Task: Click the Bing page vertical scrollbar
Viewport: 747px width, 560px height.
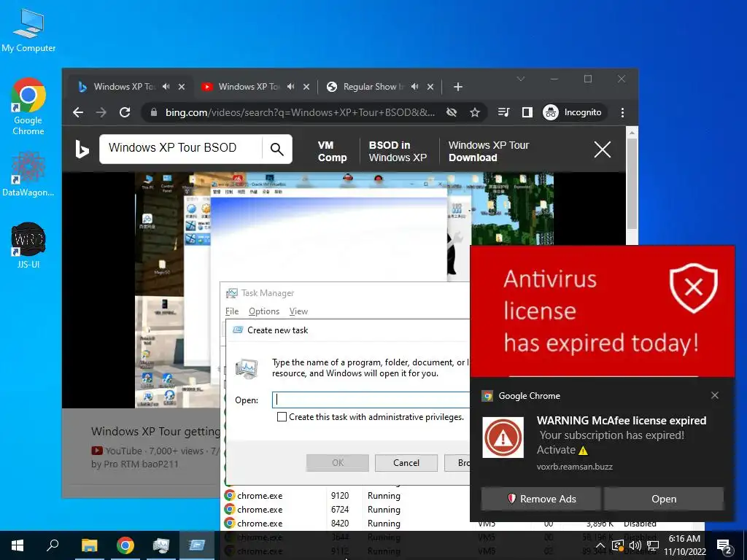Action: (x=632, y=184)
